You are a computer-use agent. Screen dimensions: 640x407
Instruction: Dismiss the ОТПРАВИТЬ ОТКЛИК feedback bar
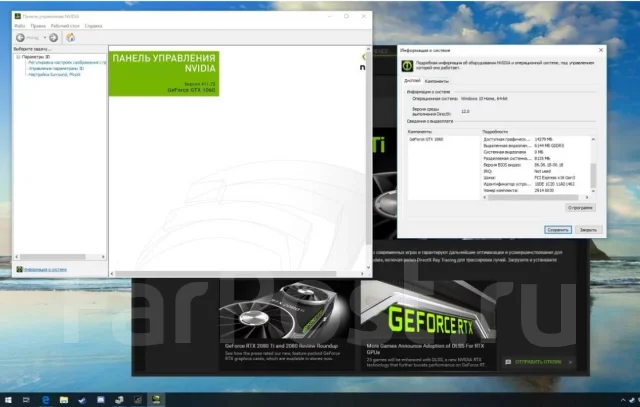click(x=570, y=362)
